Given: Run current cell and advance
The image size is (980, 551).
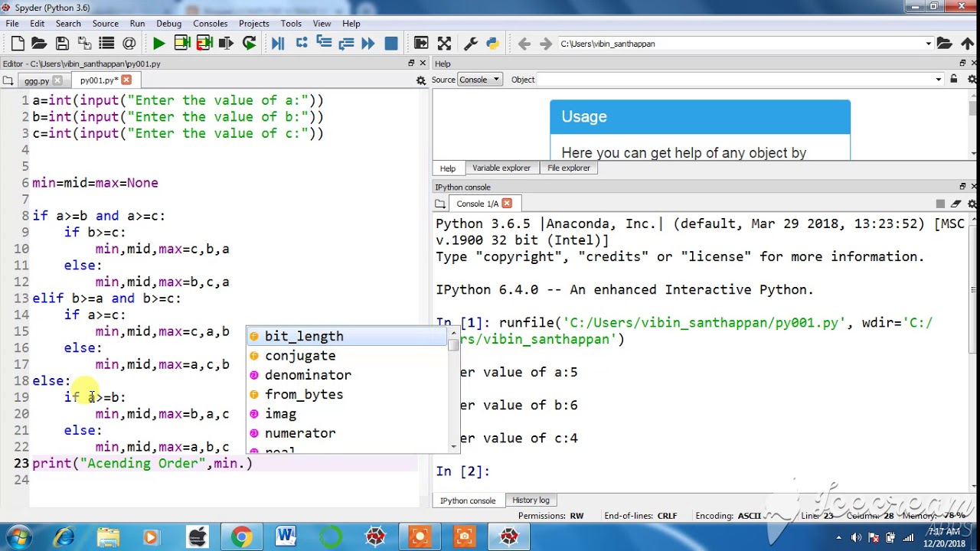Looking at the screenshot, I should (x=204, y=44).
